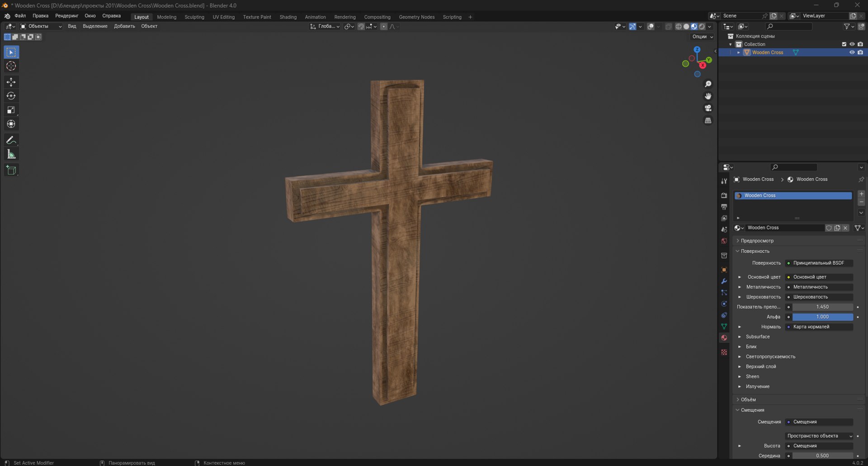Click the pan hand viewport icon
The height and width of the screenshot is (466, 868).
tap(708, 96)
